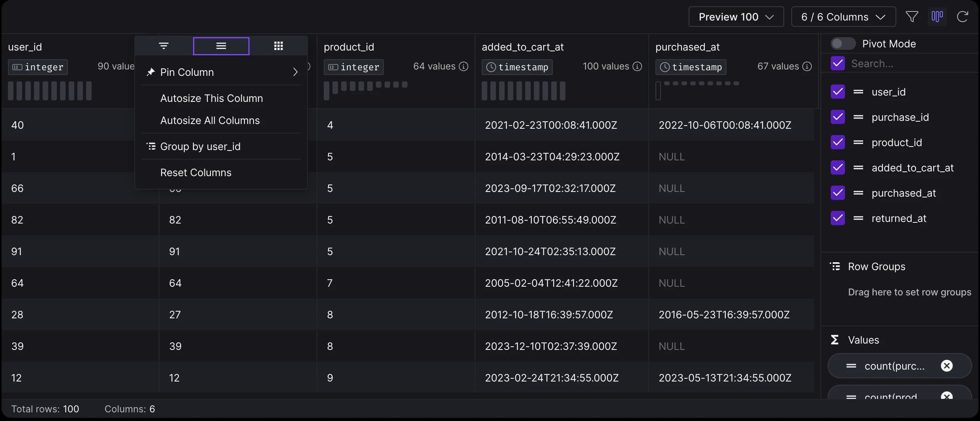Click the purchased_at distribution histogram
This screenshot has width=980, height=421.
[x=697, y=91]
